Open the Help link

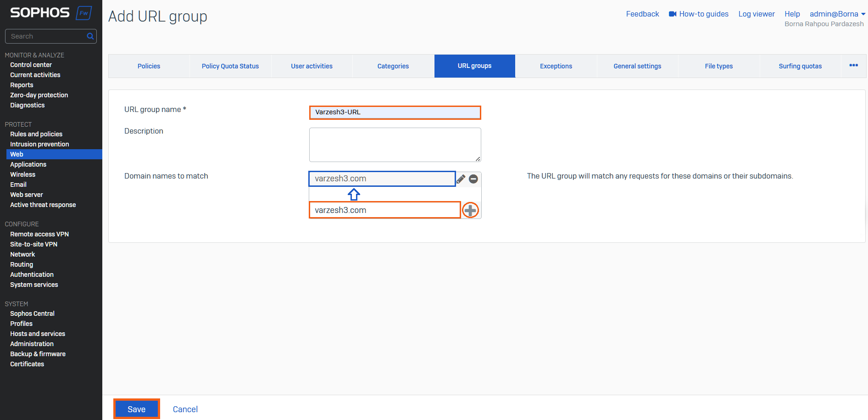(x=792, y=14)
